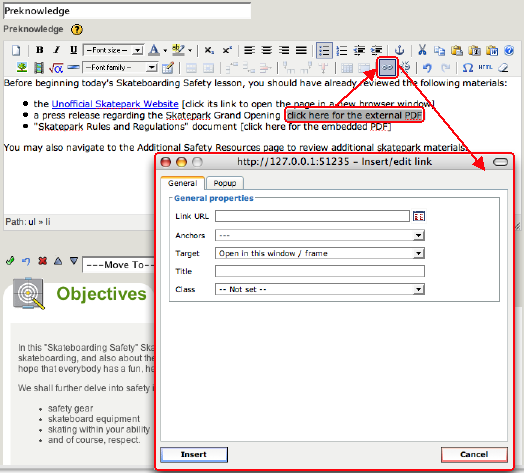Click the new document icon

[x=16, y=50]
